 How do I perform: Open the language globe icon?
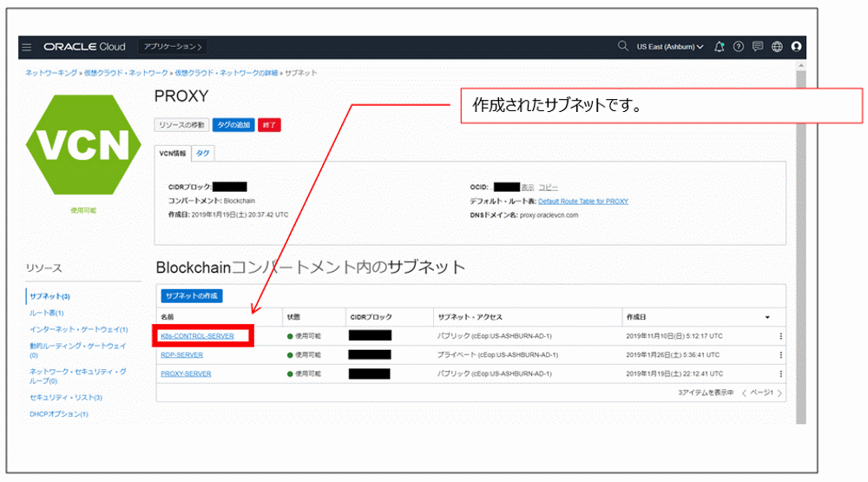pyautogui.click(x=777, y=47)
